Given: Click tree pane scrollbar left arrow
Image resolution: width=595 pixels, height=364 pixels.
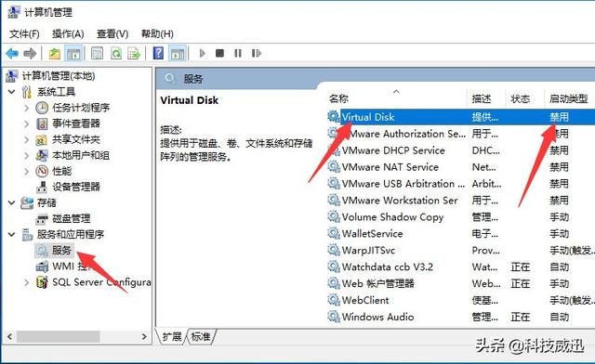Looking at the screenshot, I should click(9, 336).
